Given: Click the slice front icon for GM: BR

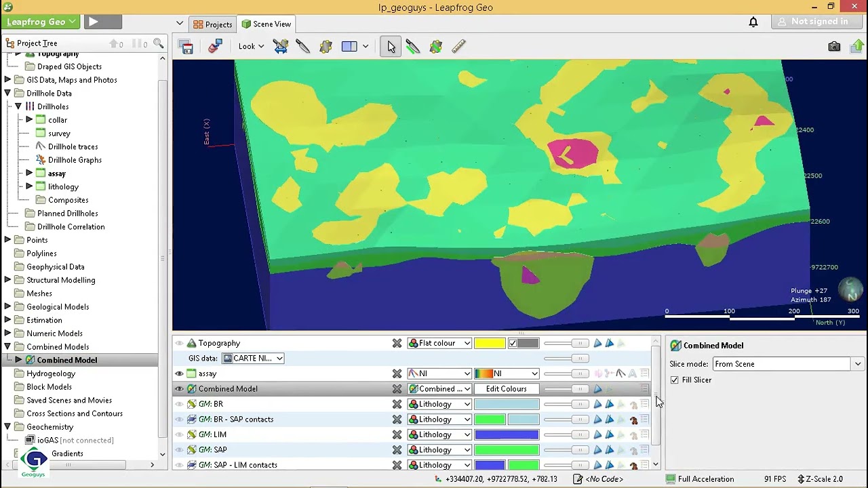Looking at the screenshot, I should click(x=597, y=404).
